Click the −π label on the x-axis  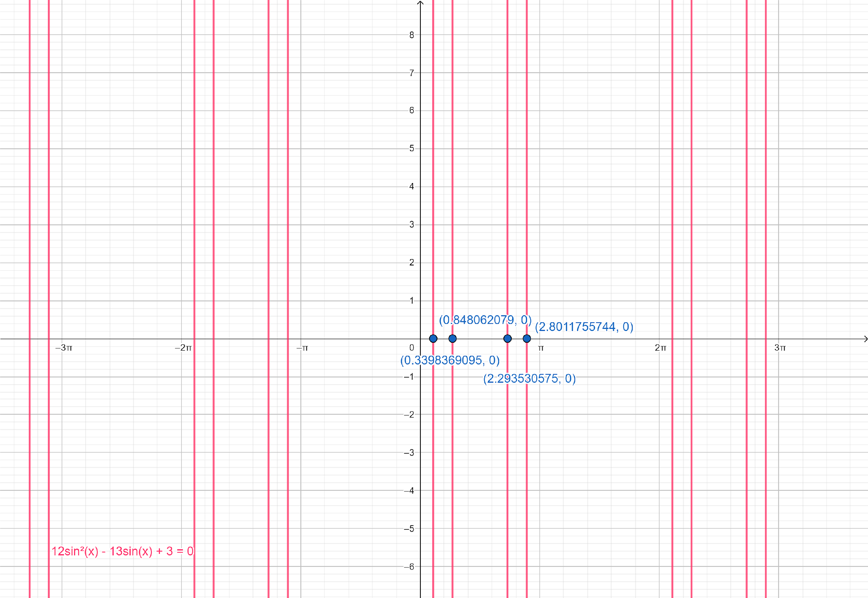(x=302, y=348)
